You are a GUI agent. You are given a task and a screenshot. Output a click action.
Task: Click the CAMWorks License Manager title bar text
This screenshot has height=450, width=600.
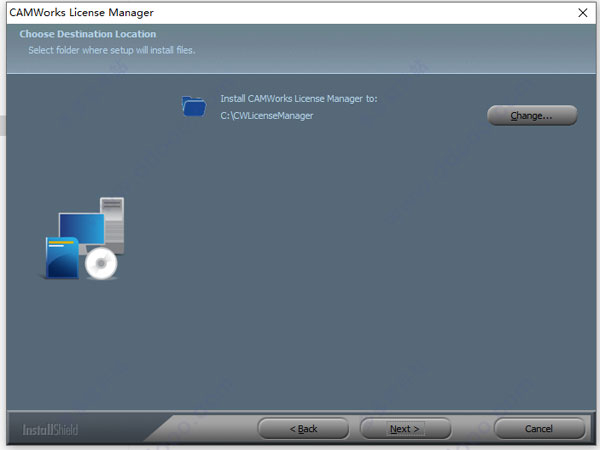tap(82, 13)
